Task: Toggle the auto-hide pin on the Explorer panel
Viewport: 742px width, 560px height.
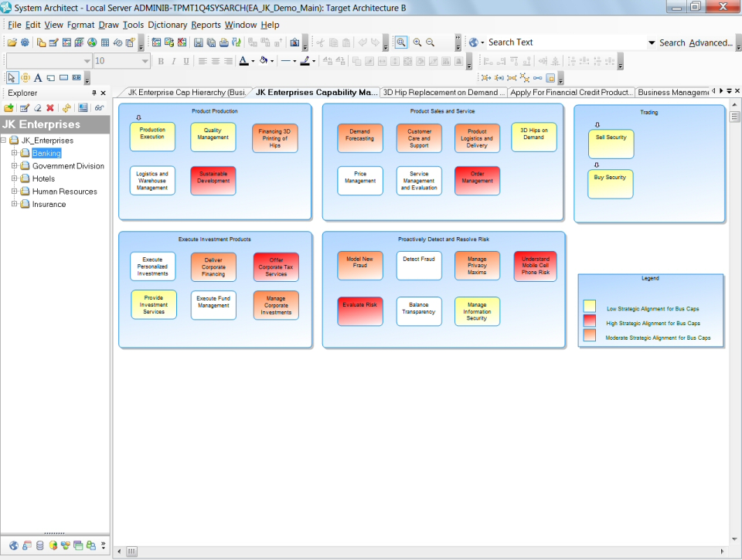Action: (94, 93)
